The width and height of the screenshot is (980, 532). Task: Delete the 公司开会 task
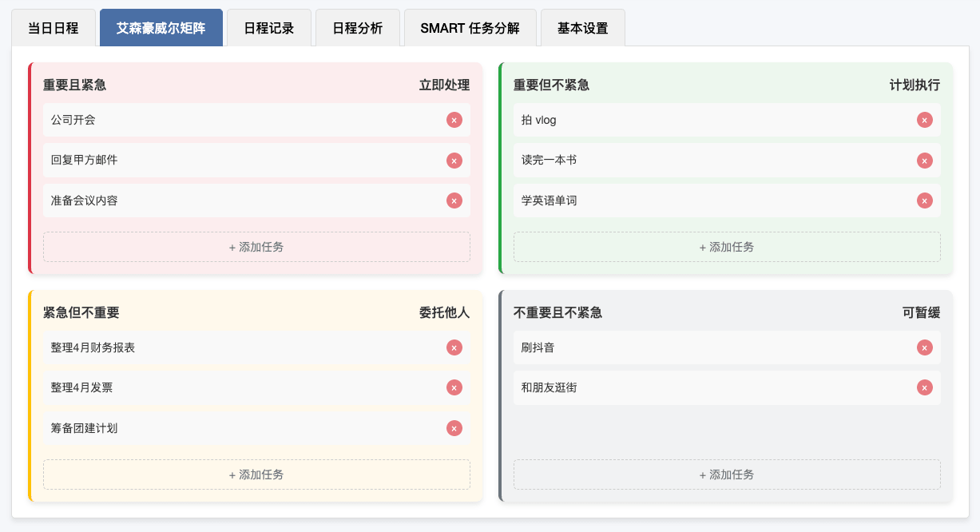pos(454,120)
